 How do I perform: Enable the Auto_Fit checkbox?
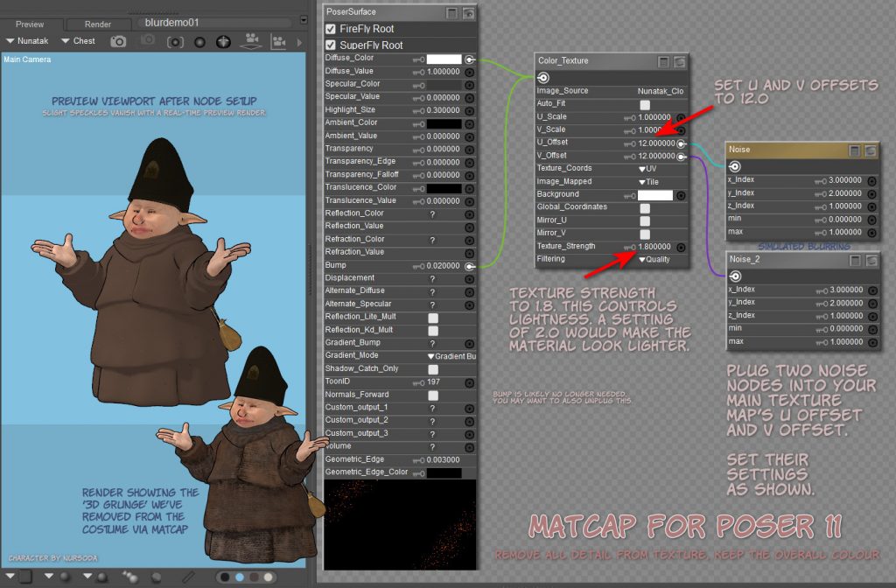(645, 104)
